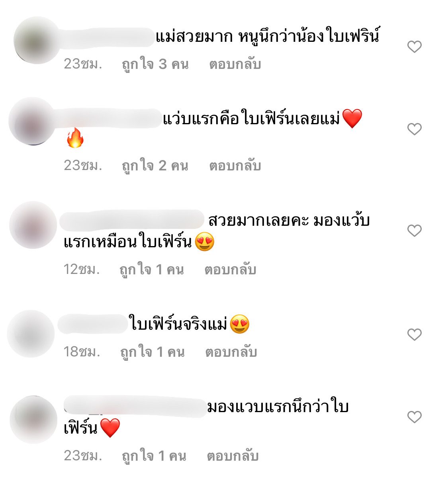
Task: View 'ถูกใจ 1 คน' on the last comment
Action: point(154,456)
